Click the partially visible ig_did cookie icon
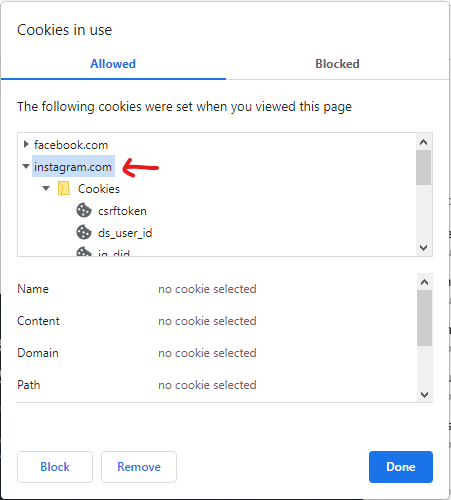This screenshot has height=500, width=451. (x=84, y=252)
